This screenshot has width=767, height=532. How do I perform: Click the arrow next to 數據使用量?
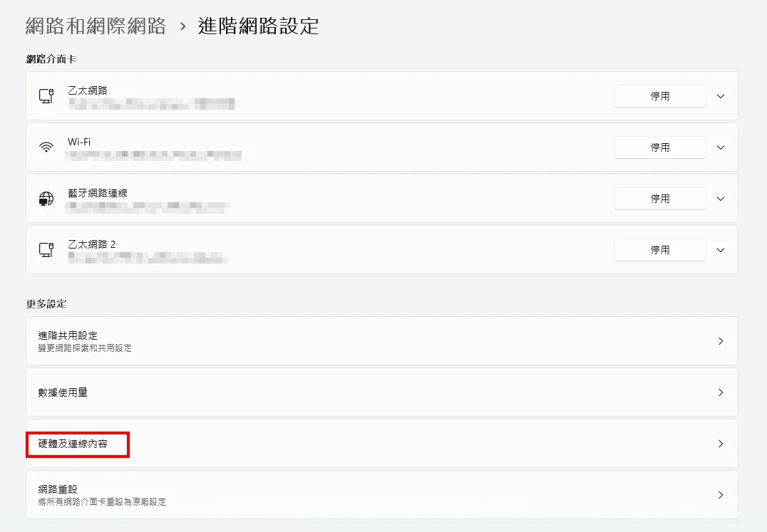click(721, 392)
